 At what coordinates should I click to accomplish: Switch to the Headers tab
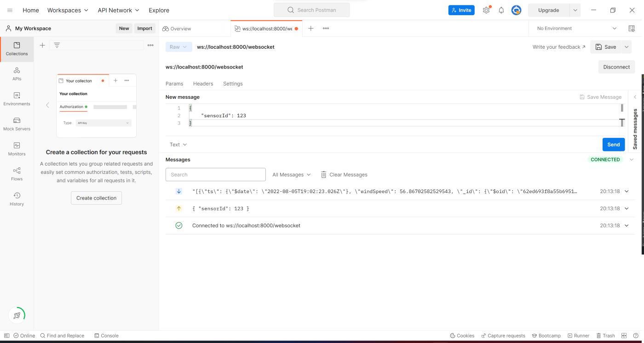tap(203, 84)
